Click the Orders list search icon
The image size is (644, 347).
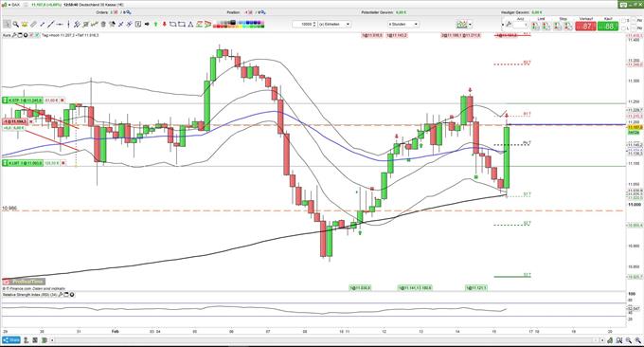(128, 12)
